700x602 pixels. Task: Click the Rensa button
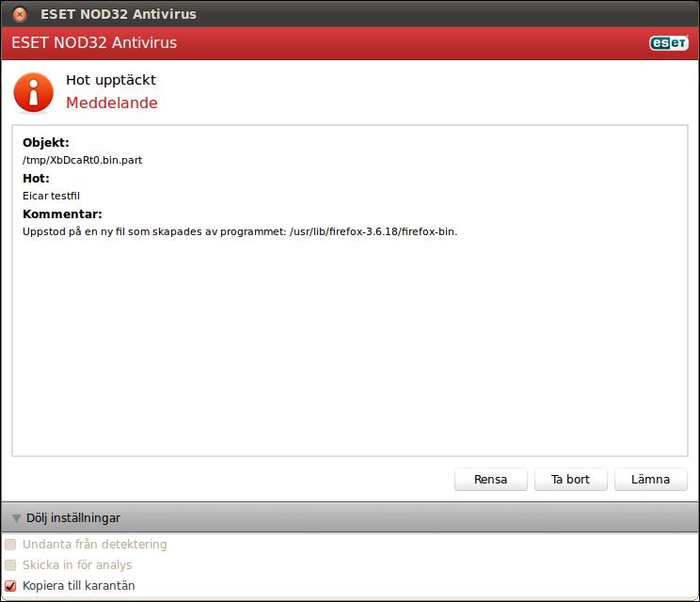click(x=490, y=480)
